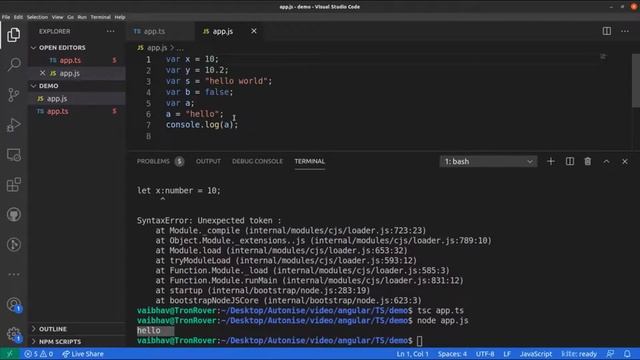Open Explorer panel More Actions ellipsis
The width and height of the screenshot is (640, 360).
point(110,31)
